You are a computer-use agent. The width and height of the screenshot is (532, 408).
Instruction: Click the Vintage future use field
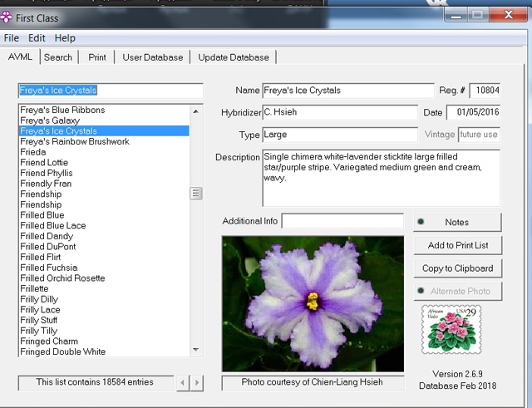coord(479,135)
